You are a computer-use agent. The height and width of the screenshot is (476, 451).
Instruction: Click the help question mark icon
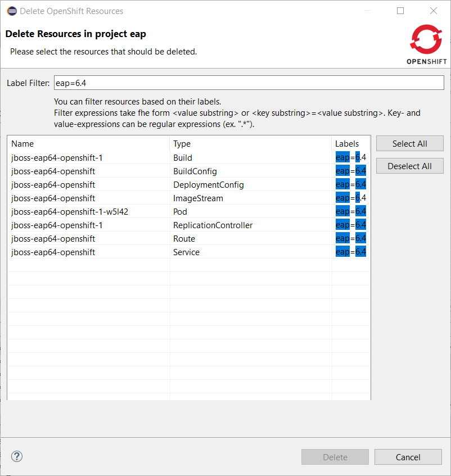17,456
